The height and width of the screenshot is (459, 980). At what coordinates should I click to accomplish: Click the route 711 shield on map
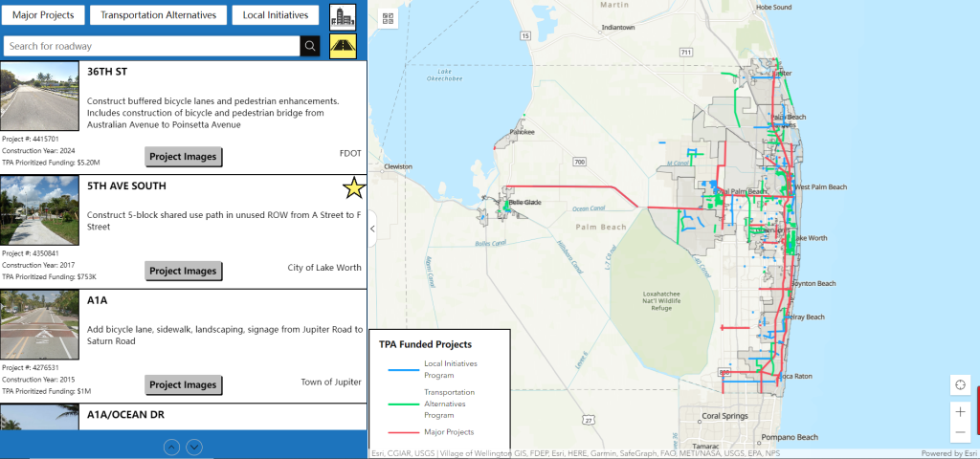[x=686, y=52]
